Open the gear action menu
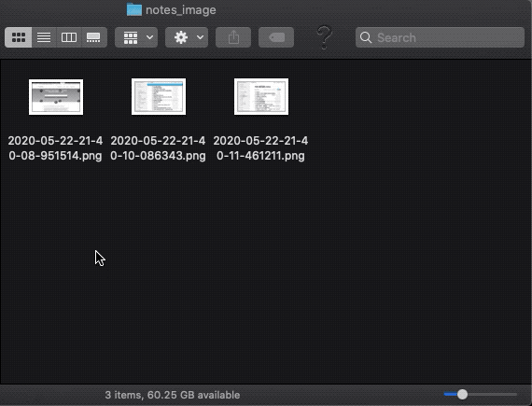532x406 pixels. coord(187,37)
